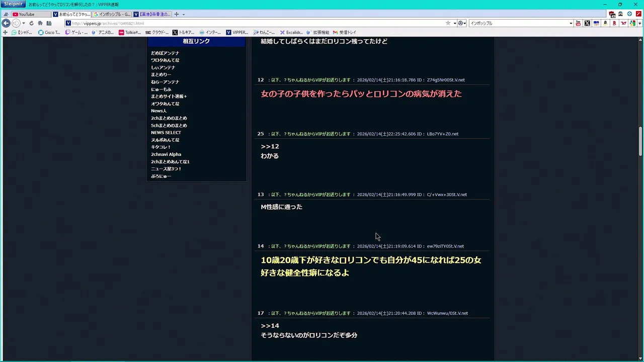Image resolution: width=644 pixels, height=362 pixels.
Task: Open the キタコレ! link
Action: coord(161,147)
